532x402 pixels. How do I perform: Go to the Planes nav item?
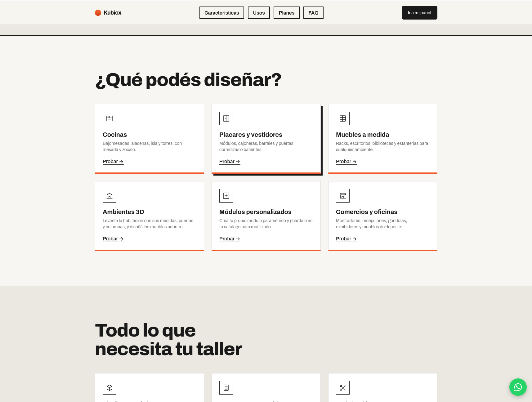click(x=287, y=13)
